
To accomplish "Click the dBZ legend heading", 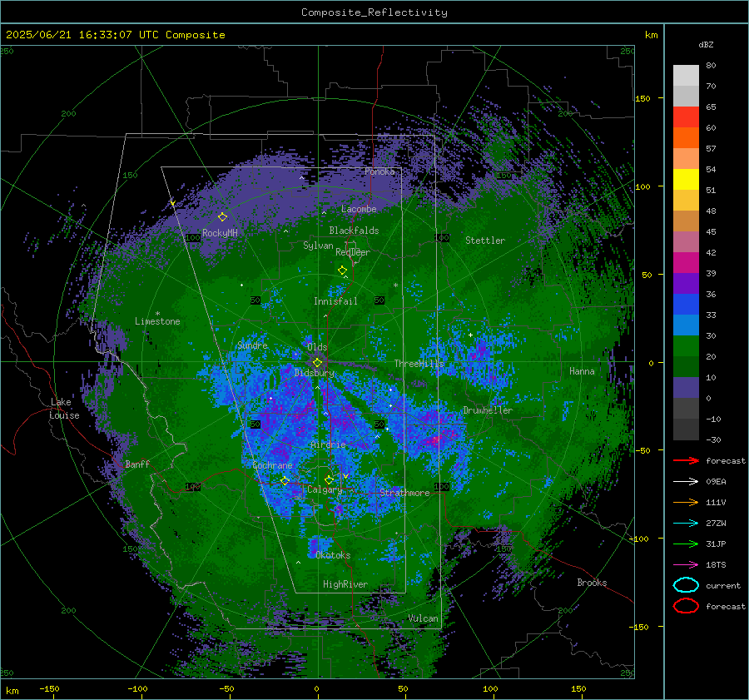I will point(706,44).
